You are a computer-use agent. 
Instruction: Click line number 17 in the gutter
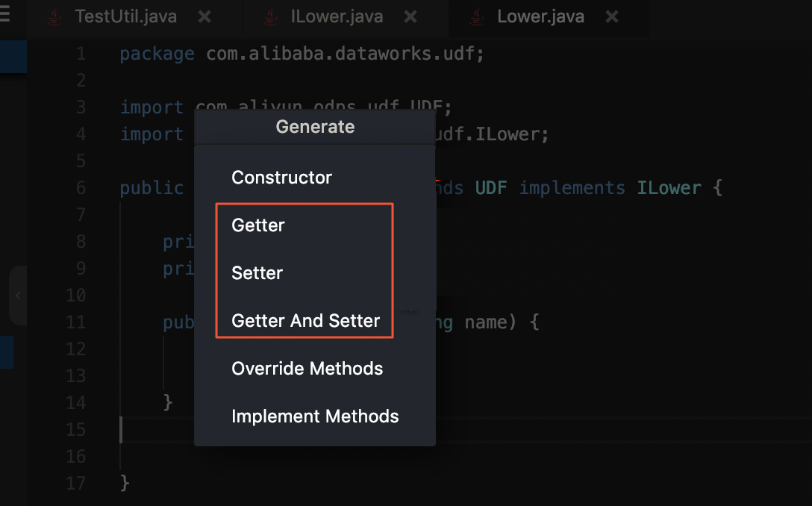click(75, 484)
